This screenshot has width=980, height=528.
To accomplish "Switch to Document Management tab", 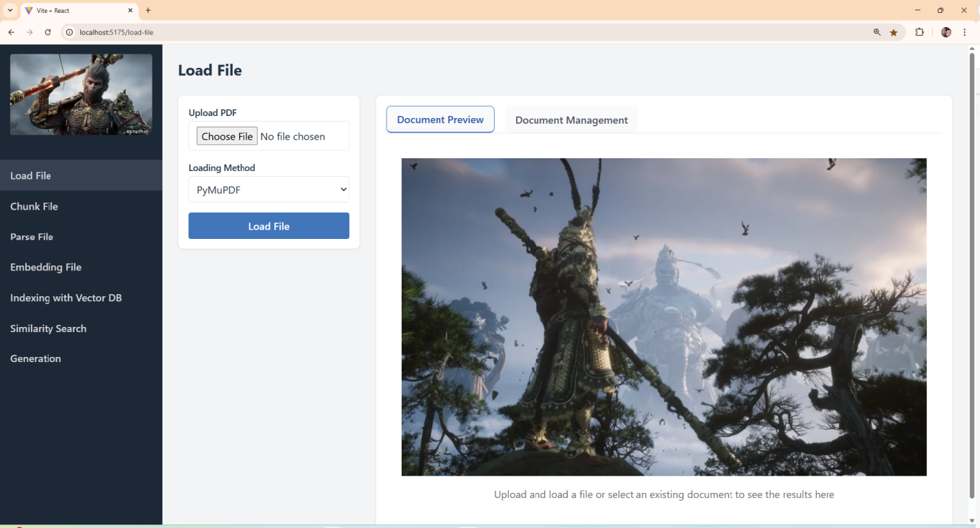I will click(571, 120).
